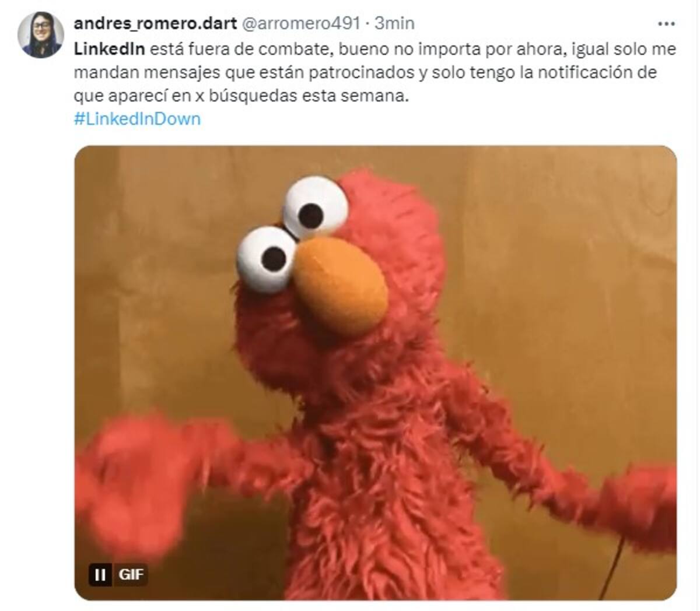Click the bold LinkedIn word in tweet
Screen dimensions: 700x611
tap(110, 49)
